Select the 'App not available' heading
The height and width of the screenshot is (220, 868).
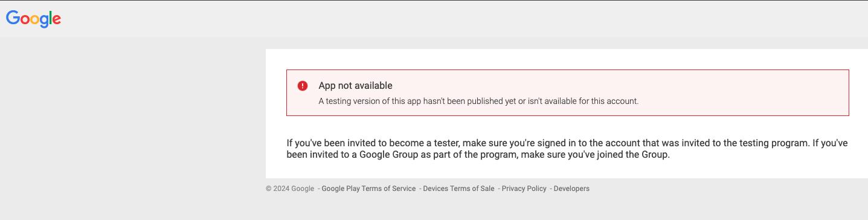point(355,86)
